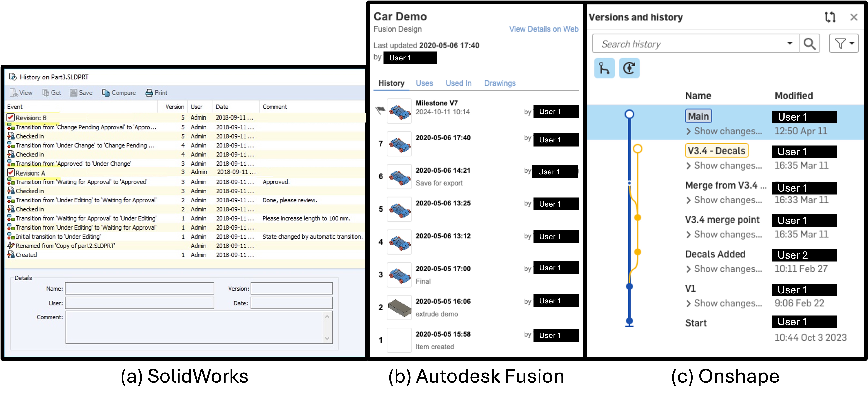Click the Print toolbar icon

(x=149, y=93)
